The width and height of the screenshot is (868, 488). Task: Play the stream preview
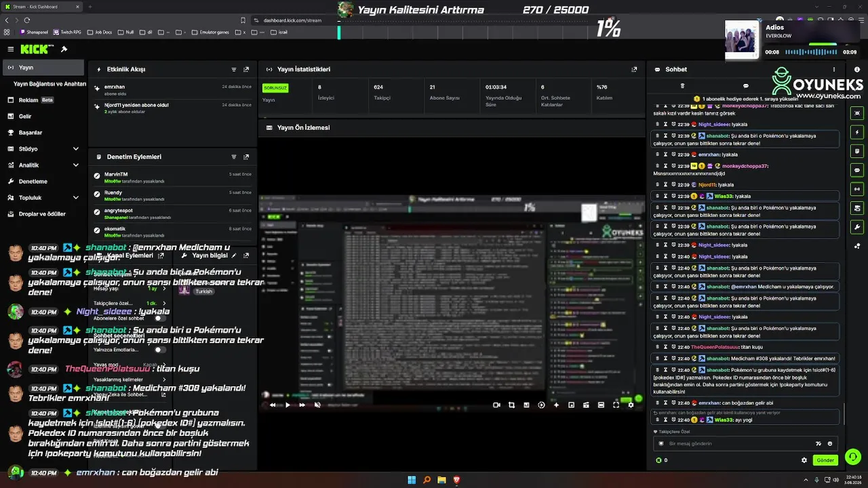pos(288,405)
